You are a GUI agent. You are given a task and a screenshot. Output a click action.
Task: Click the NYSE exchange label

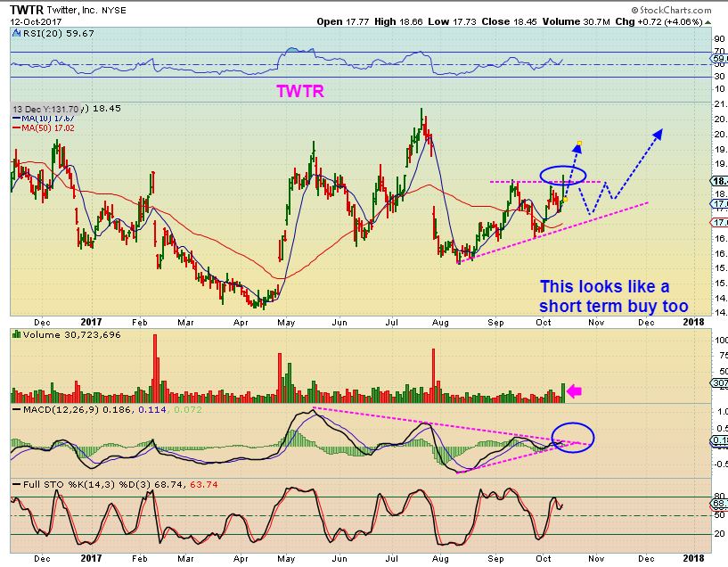[114, 10]
